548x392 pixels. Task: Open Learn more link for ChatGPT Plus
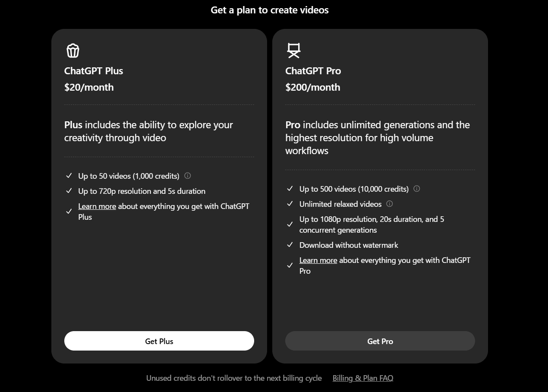[97, 206]
